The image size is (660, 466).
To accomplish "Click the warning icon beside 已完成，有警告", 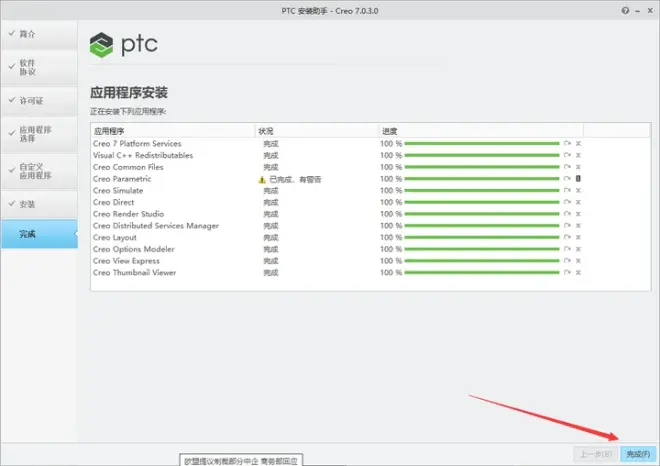I will (262, 180).
